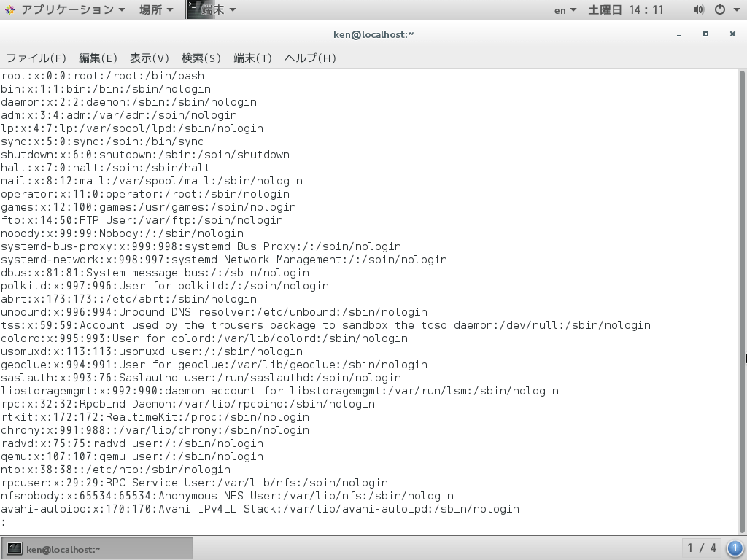Open the 端末 app menu in top panel
Viewport: 747px width, 560px height.
pyautogui.click(x=212, y=9)
